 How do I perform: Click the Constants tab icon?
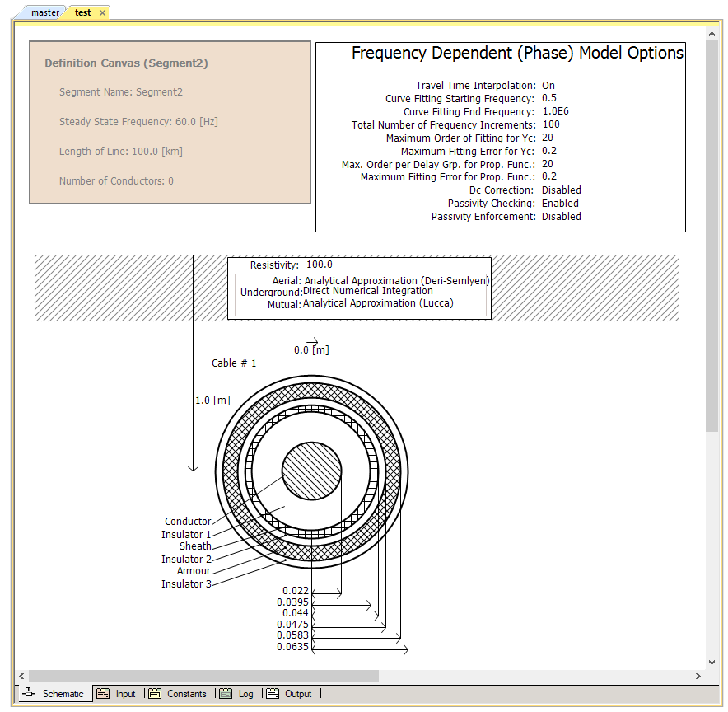tap(155, 694)
